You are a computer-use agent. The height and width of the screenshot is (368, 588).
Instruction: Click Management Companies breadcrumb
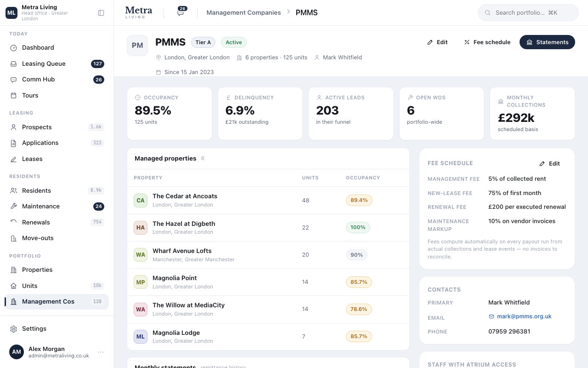click(243, 13)
